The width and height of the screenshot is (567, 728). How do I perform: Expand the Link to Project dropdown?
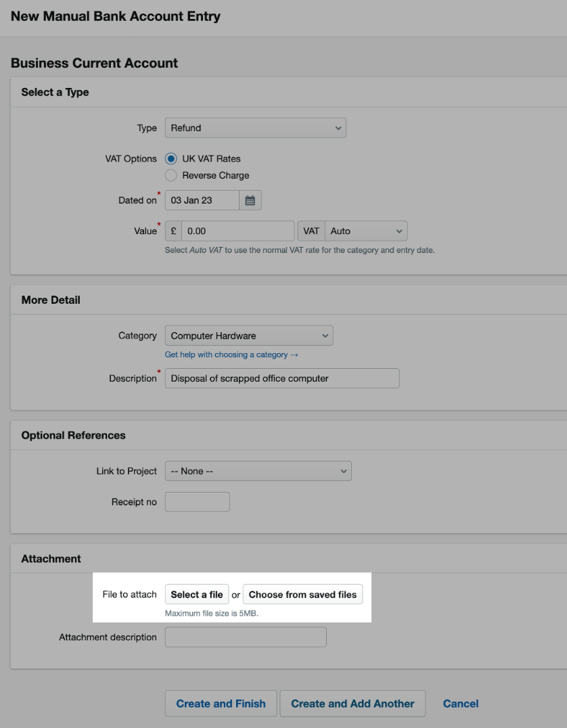pos(258,470)
